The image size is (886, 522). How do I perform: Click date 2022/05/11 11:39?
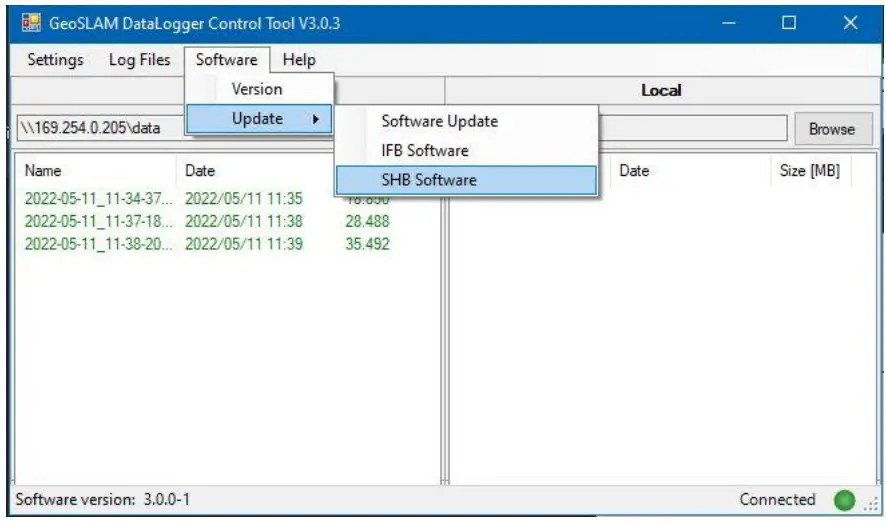coord(244,244)
